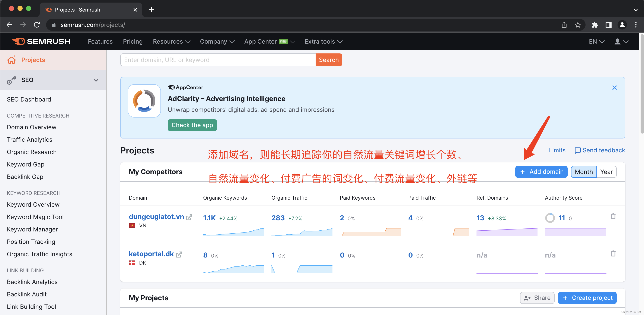Toggle the browser side panel icon
This screenshot has width=644, height=315.
[608, 25]
